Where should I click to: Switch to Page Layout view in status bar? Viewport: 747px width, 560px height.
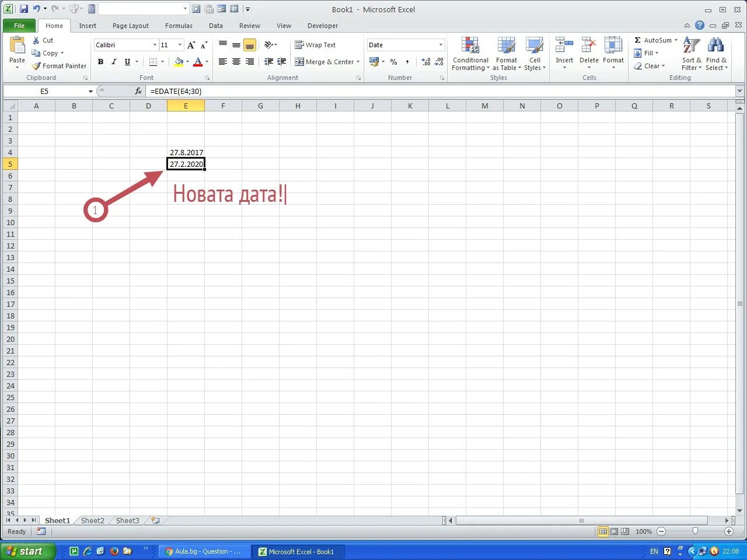click(614, 531)
